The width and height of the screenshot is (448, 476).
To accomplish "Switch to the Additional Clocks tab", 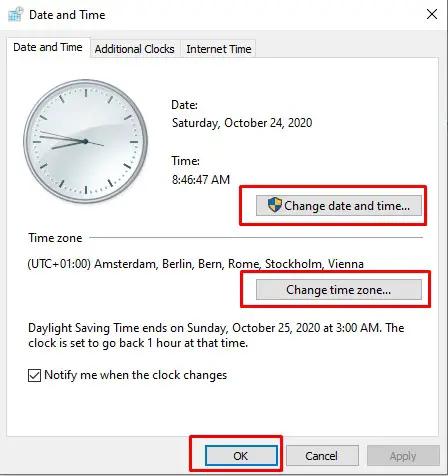I will coord(135,49).
